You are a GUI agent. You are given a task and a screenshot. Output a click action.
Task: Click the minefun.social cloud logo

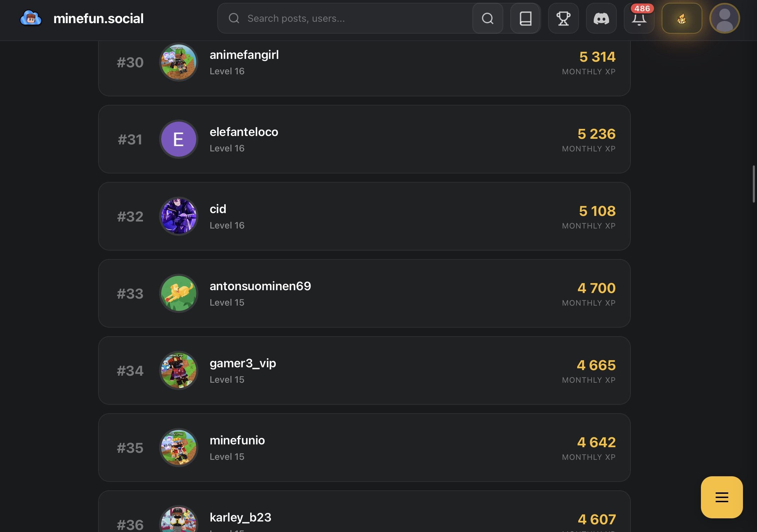31,18
